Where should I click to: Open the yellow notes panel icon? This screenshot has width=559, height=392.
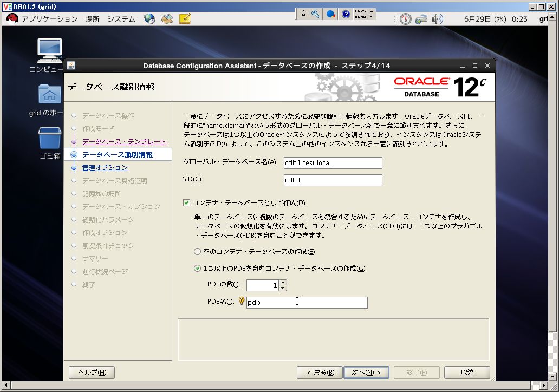185,19
